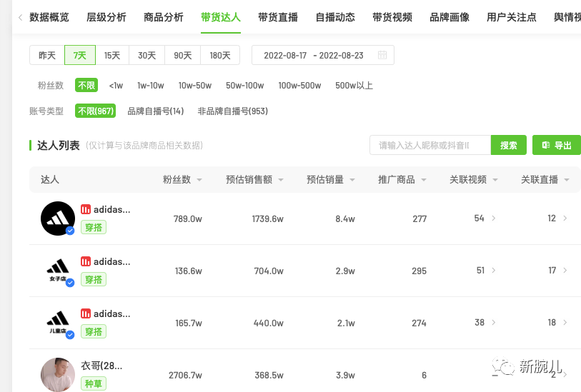Sort by 预估销量 column arrow
This screenshot has height=392, width=581.
[x=352, y=180]
